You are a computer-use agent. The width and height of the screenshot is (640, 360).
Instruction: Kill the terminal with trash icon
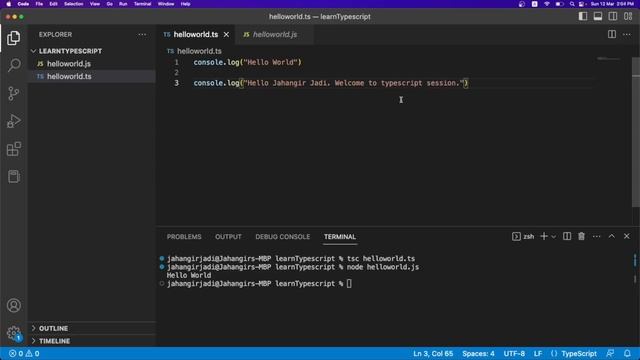pyautogui.click(x=581, y=236)
